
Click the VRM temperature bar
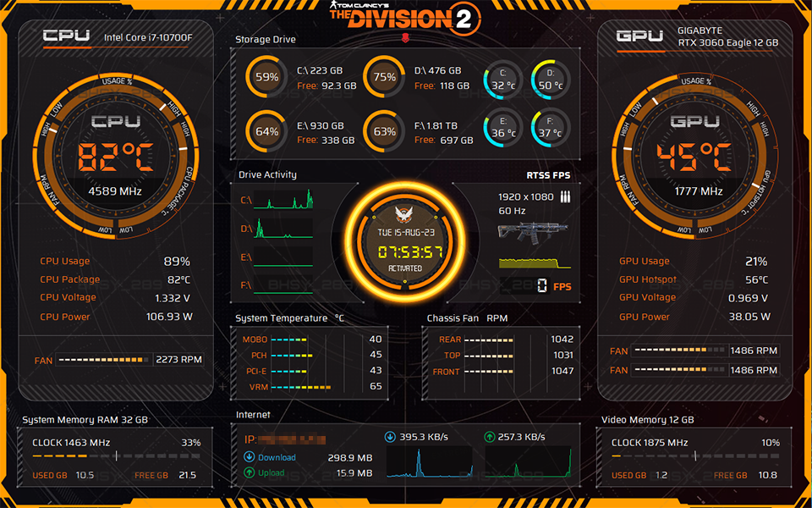pyautogui.click(x=301, y=387)
